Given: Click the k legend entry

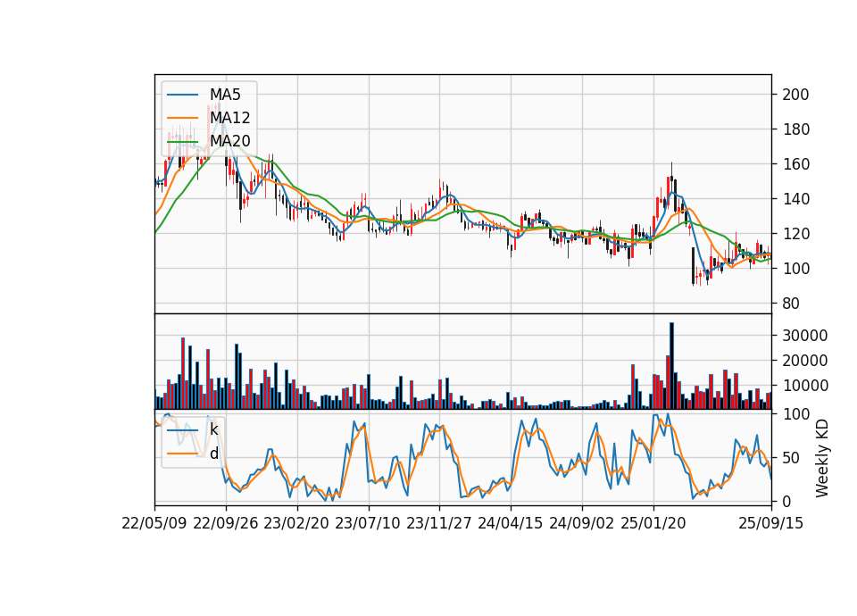Looking at the screenshot, I should pos(213,429).
